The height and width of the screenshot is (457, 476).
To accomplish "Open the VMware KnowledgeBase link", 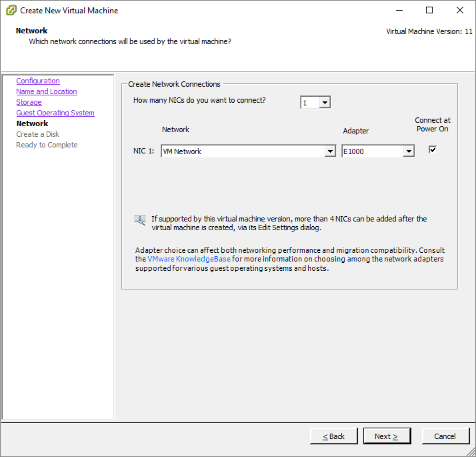I will [189, 259].
